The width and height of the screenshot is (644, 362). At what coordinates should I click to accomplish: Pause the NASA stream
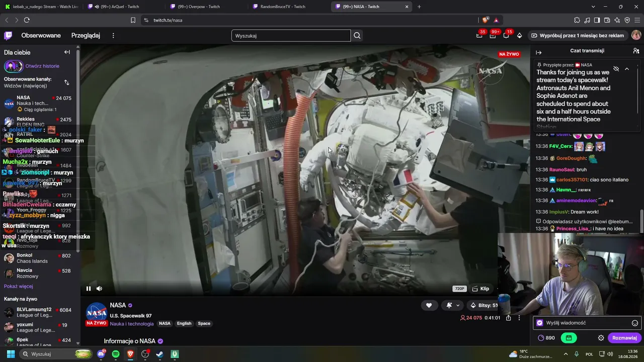[x=89, y=289]
